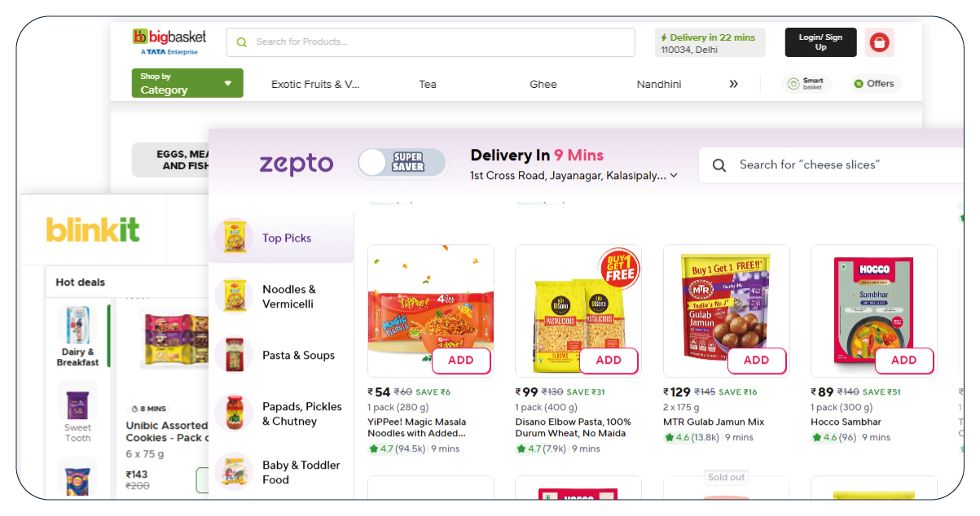Toggle the Super Saver switch
The width and height of the screenshot is (980, 516).
[x=402, y=163]
